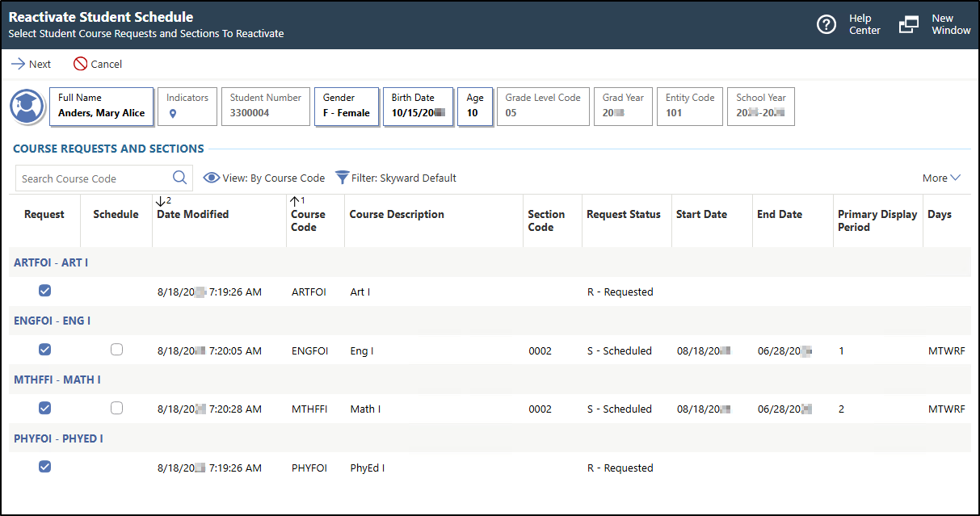Image resolution: width=980 pixels, height=516 pixels.
Task: Open the Full Name Anders, Mary Alice field
Action: (101, 107)
